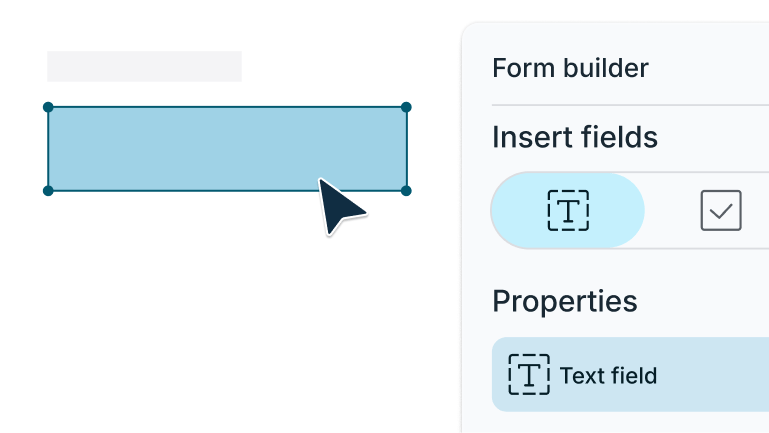The width and height of the screenshot is (769, 433).
Task: Click the left border of the selected field
Action: (x=48, y=148)
